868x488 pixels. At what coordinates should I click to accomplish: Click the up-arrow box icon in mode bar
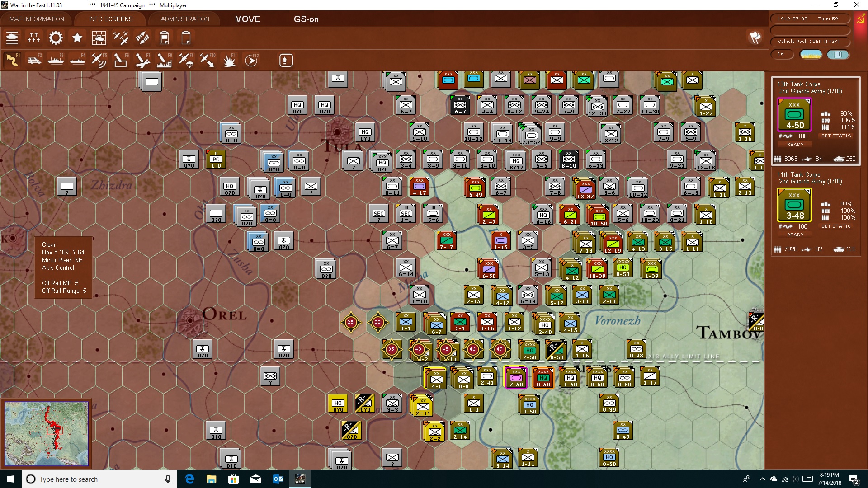point(286,60)
